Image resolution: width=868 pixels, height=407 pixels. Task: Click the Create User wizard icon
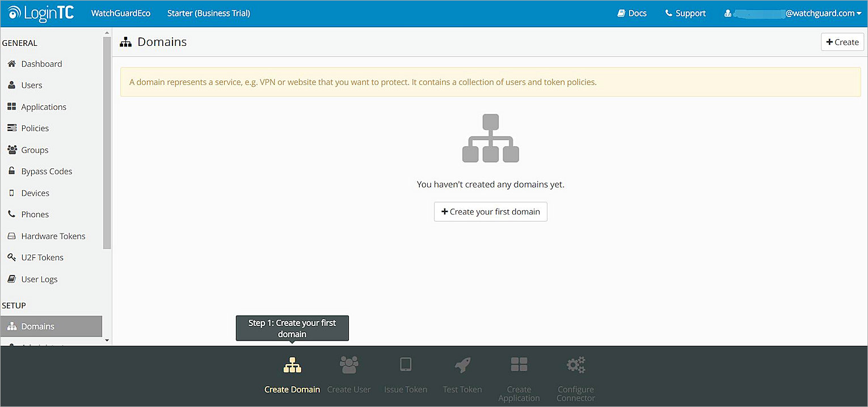(349, 365)
